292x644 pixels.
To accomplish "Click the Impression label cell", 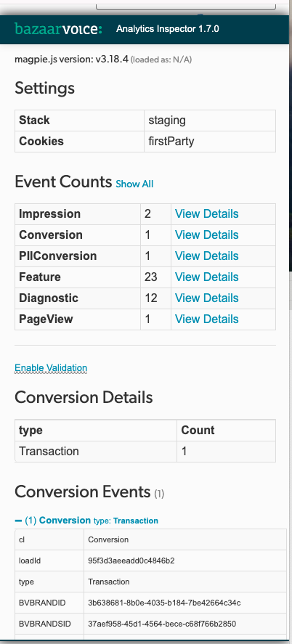I will [x=78, y=214].
